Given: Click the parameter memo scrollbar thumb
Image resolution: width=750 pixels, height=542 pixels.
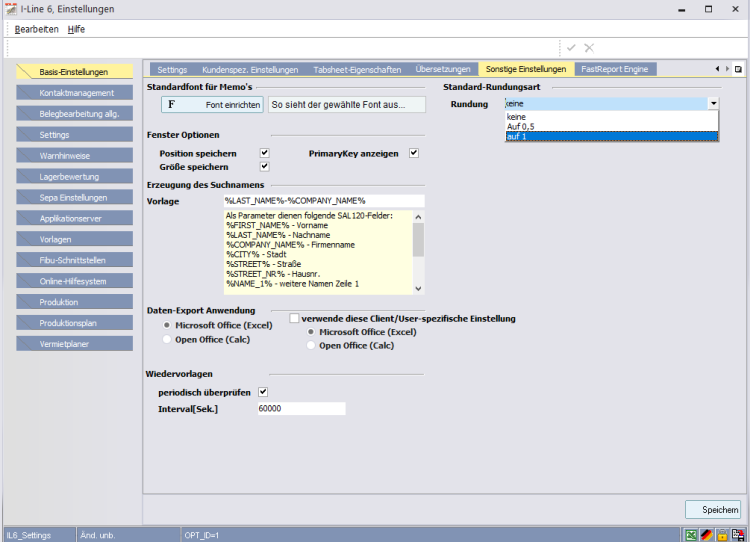Looking at the screenshot, I should (x=418, y=240).
